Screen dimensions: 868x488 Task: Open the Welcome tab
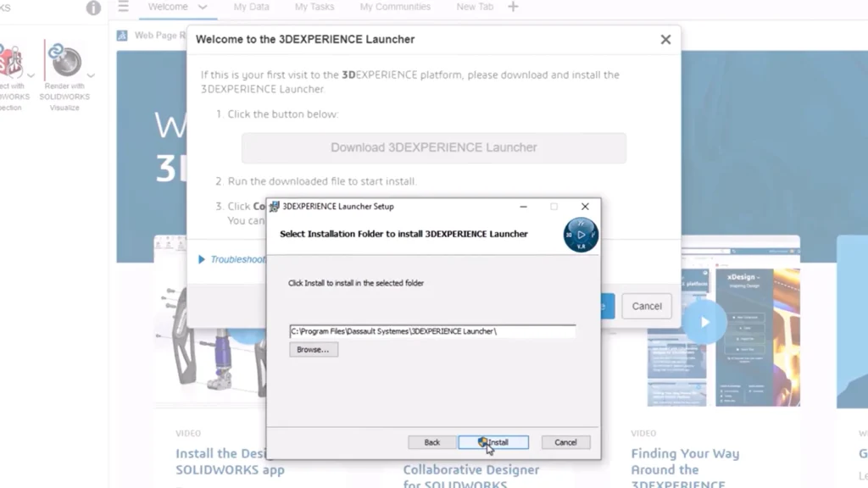coord(168,7)
